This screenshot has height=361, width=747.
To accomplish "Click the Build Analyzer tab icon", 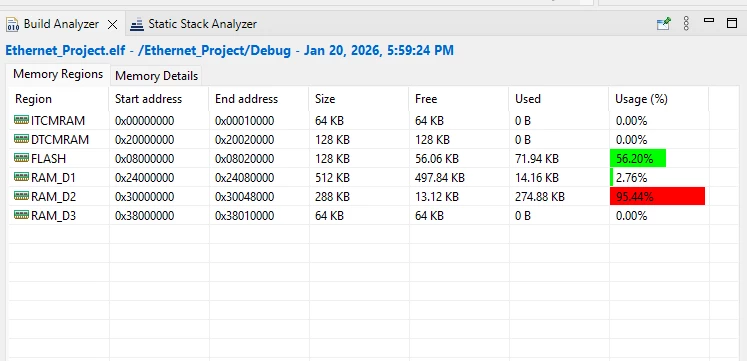I will (12, 24).
